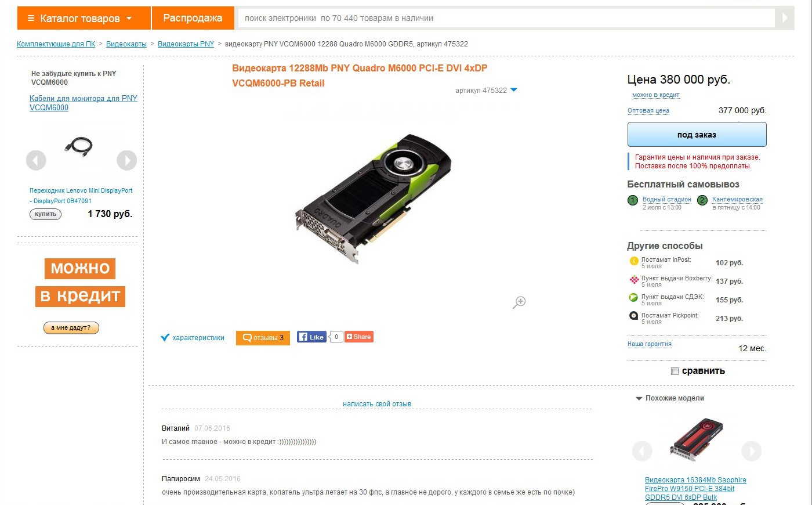
Task: Show next accessory with right carousel arrow
Action: pyautogui.click(x=126, y=160)
